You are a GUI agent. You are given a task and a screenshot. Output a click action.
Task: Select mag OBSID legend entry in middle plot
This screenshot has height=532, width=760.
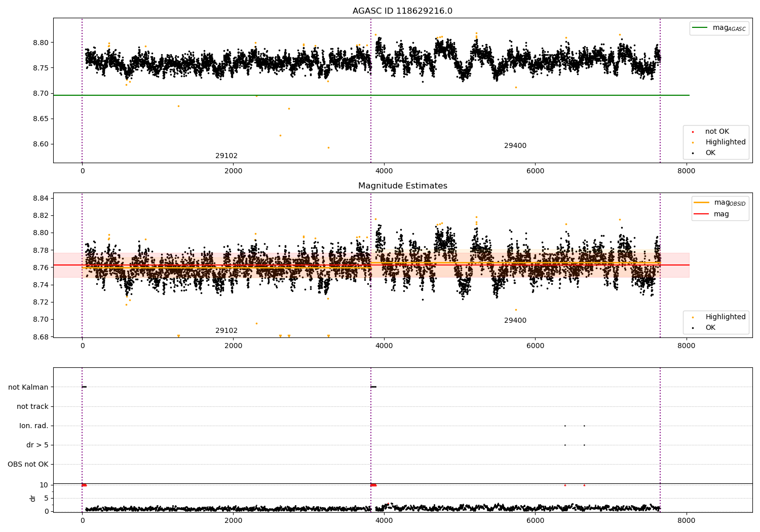720,203
